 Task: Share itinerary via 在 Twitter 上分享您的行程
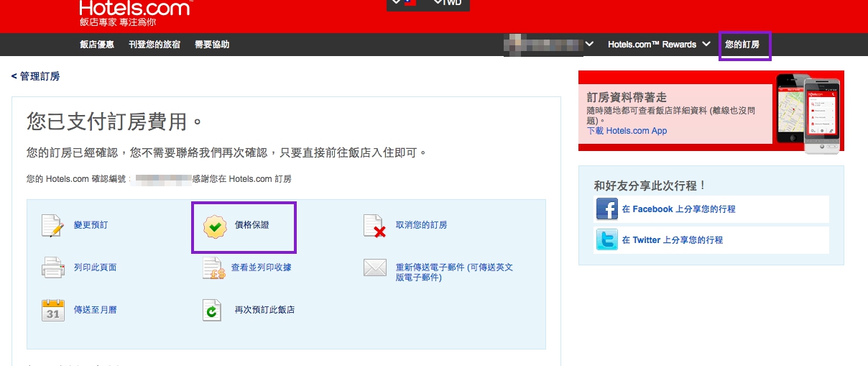[x=673, y=240]
